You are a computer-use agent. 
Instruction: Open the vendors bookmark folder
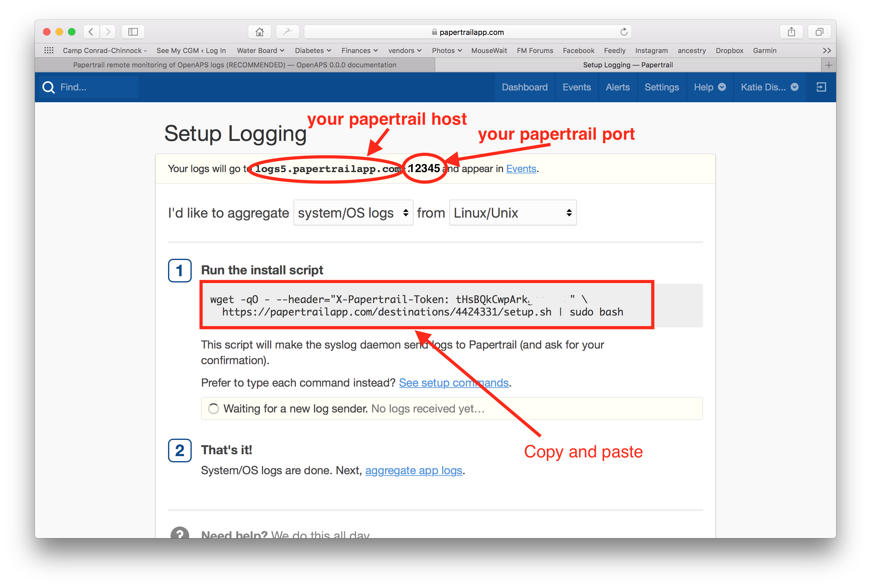[405, 50]
